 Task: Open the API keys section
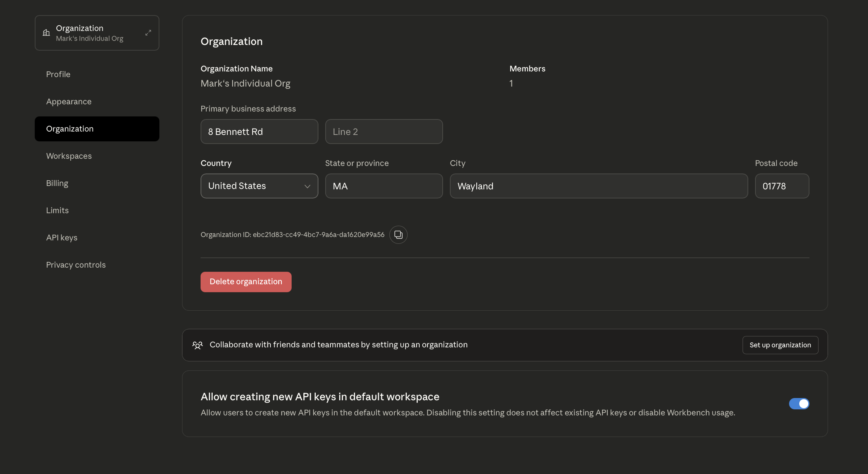(62, 238)
